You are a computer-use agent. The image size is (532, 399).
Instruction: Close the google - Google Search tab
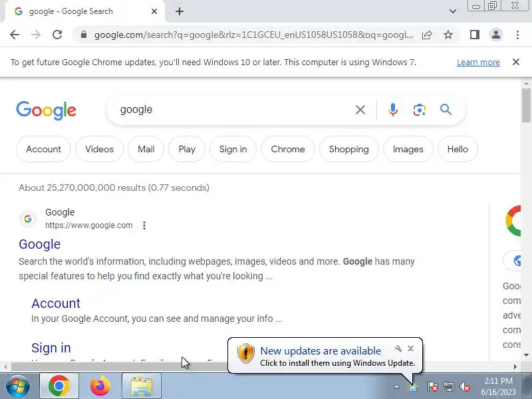(x=154, y=11)
